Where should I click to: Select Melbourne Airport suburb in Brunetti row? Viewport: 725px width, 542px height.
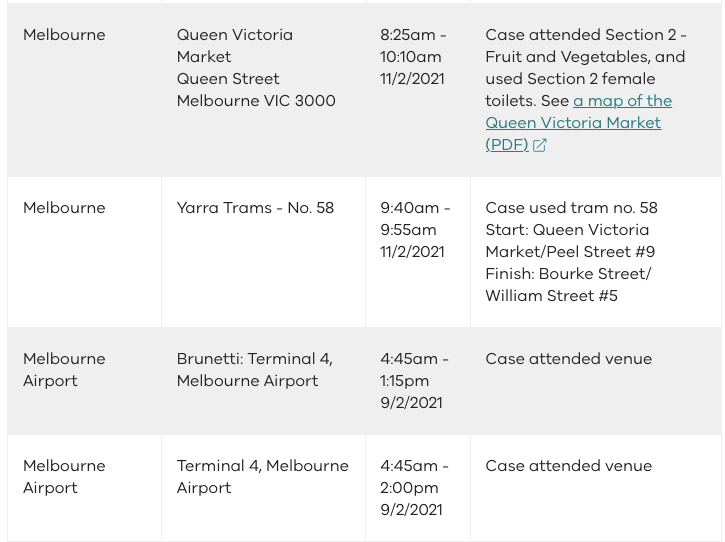click(x=64, y=370)
